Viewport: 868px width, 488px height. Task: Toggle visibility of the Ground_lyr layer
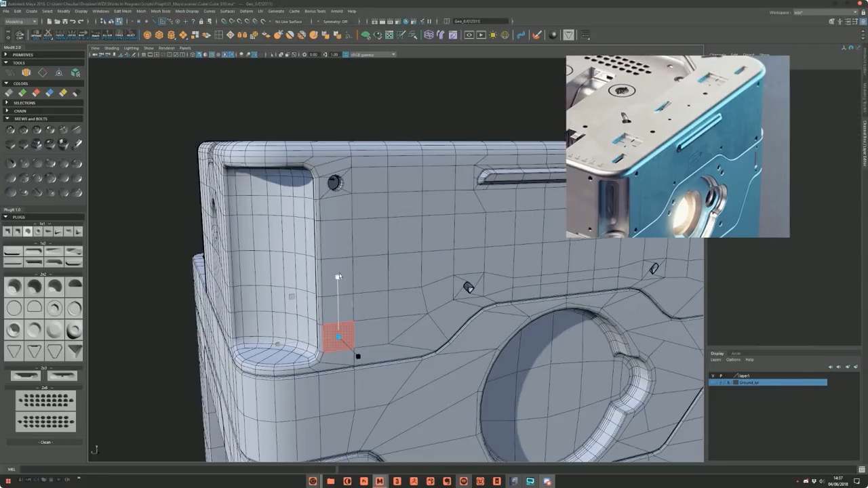point(713,382)
